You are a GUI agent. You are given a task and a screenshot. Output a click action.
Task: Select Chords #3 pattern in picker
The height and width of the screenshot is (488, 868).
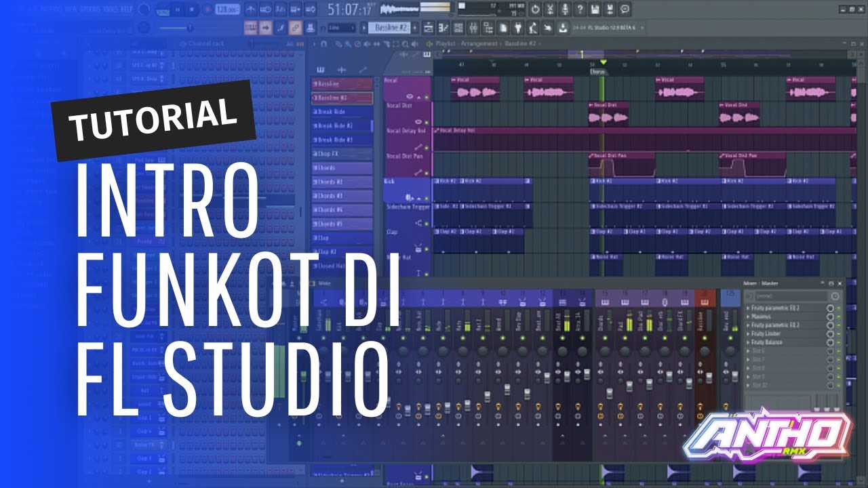point(342,196)
